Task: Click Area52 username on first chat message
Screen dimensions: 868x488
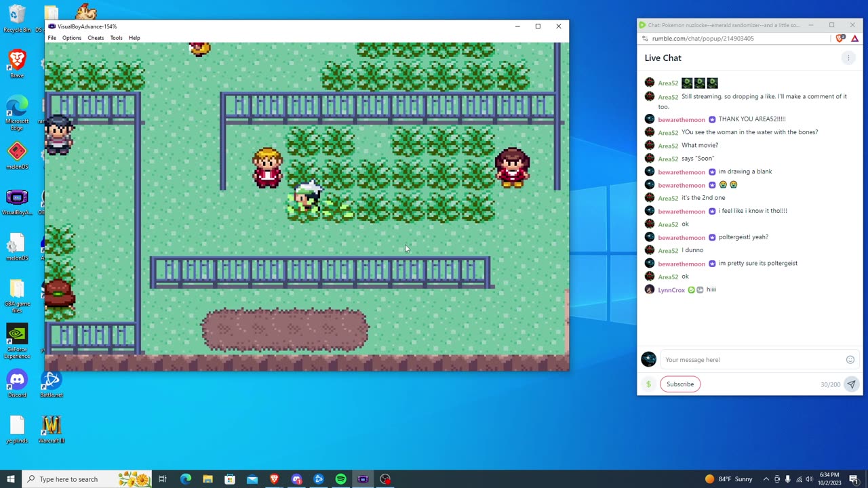Action: pos(668,83)
